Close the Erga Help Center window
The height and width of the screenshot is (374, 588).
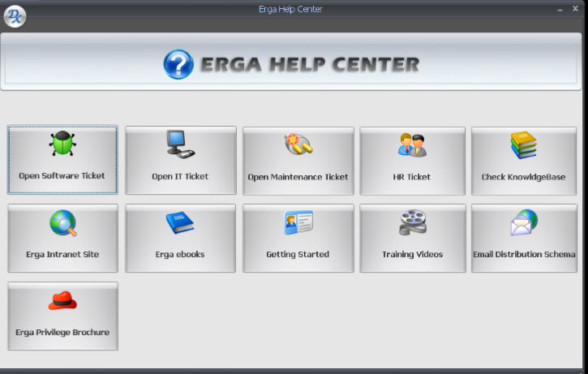[x=575, y=8]
